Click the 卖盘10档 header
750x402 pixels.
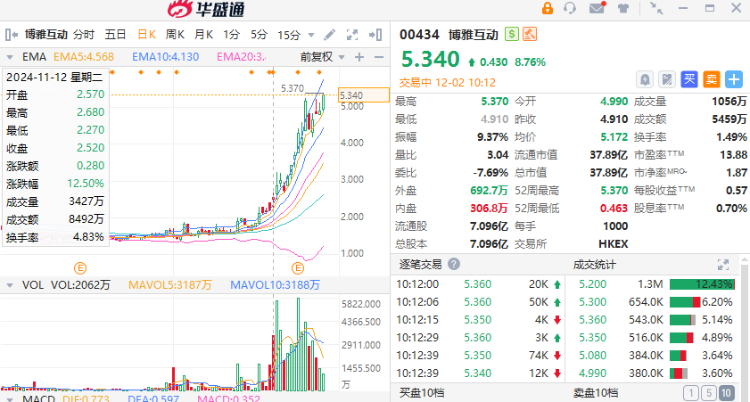point(596,393)
